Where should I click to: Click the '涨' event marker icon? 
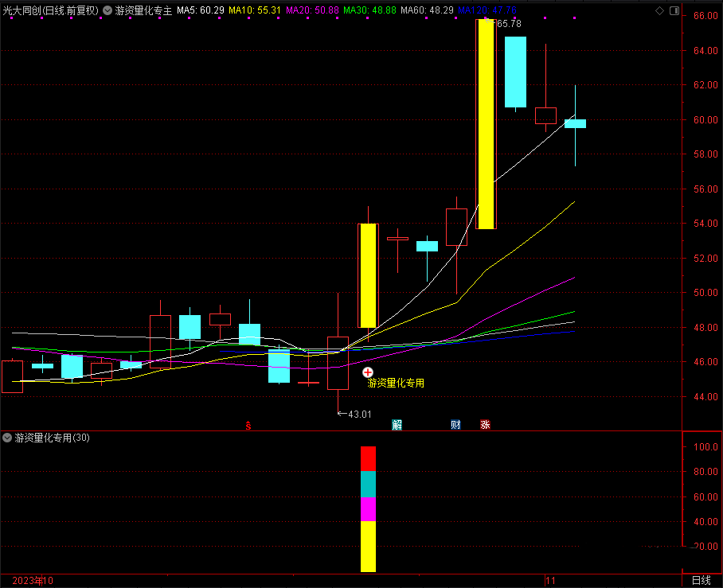click(x=485, y=425)
